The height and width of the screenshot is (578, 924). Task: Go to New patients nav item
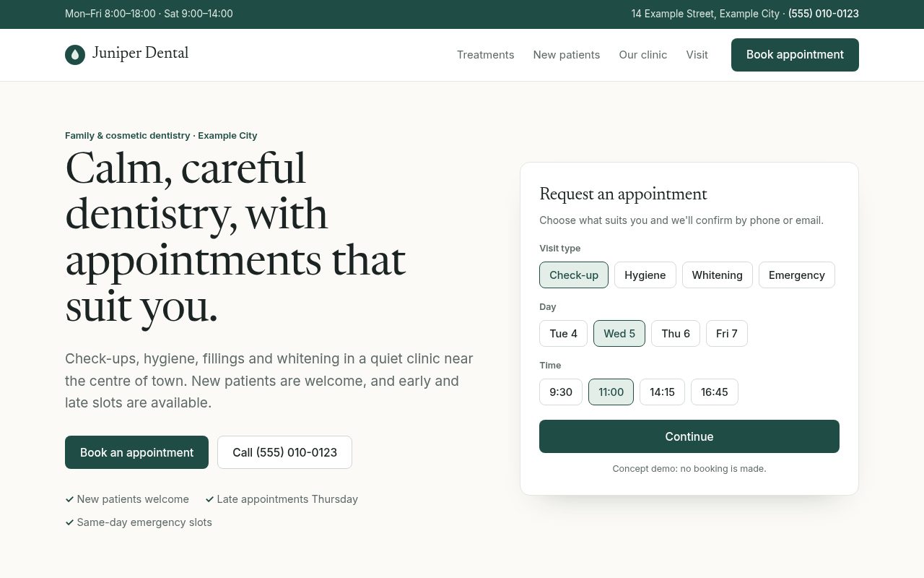(567, 55)
